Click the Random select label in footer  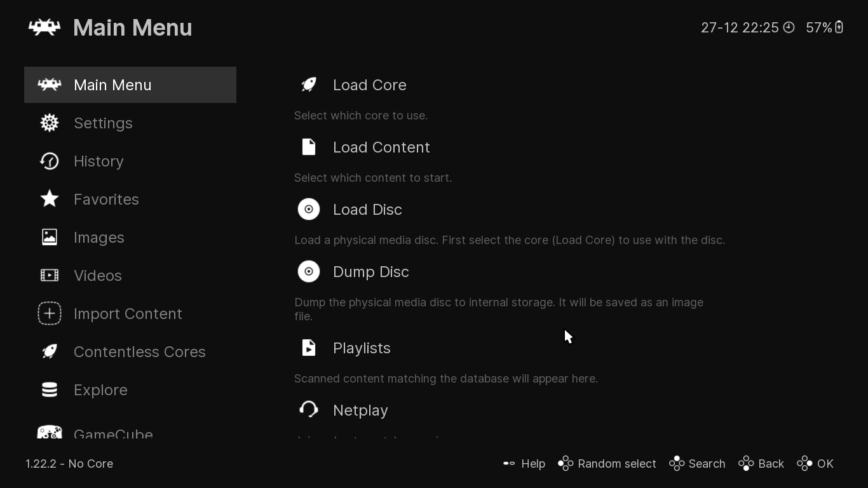pos(617,464)
